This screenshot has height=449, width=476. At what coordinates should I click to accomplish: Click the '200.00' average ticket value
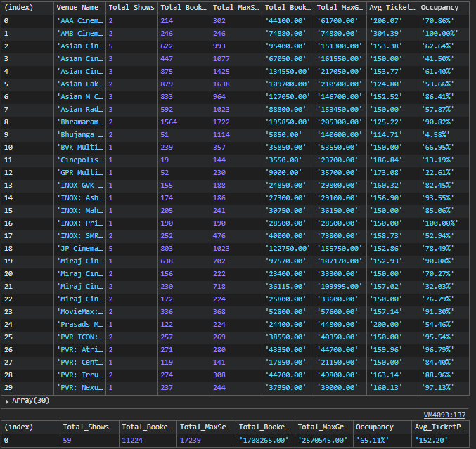point(386,325)
